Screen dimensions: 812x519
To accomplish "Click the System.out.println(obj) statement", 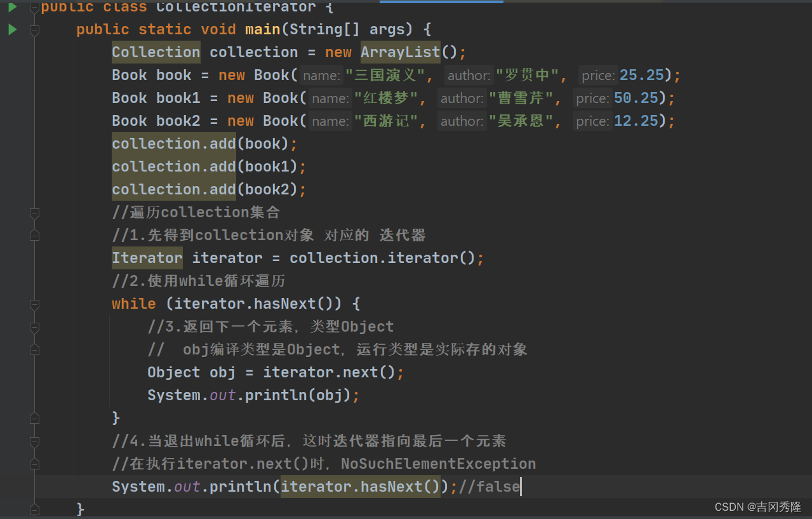I will pyautogui.click(x=253, y=395).
